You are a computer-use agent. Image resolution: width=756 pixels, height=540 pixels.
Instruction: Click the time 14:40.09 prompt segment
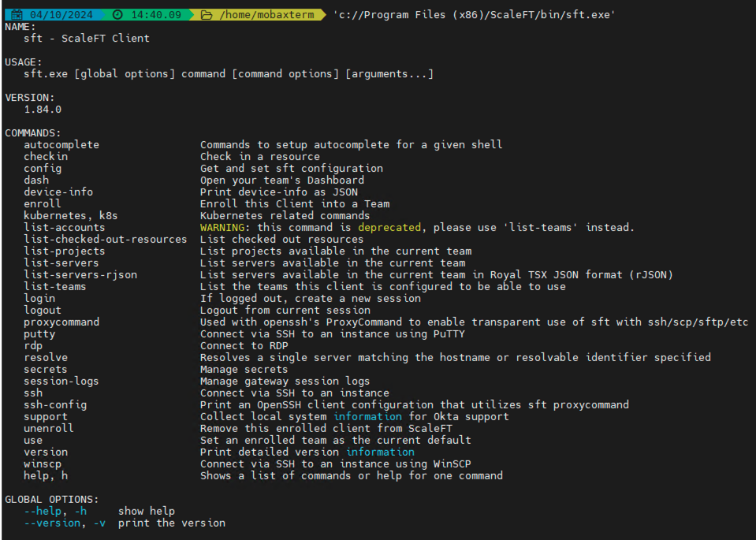(x=156, y=15)
